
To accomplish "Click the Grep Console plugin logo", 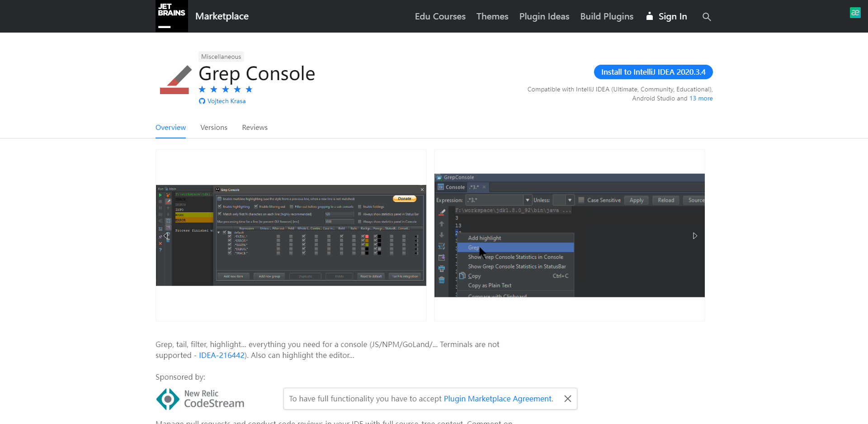I will point(175,80).
